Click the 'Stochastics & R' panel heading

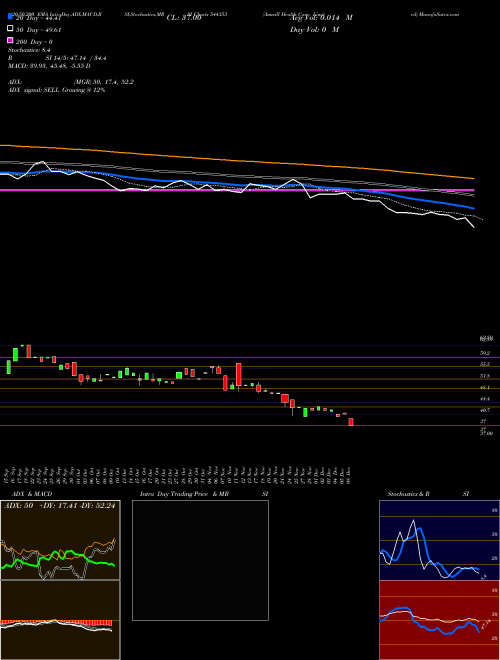(409, 494)
